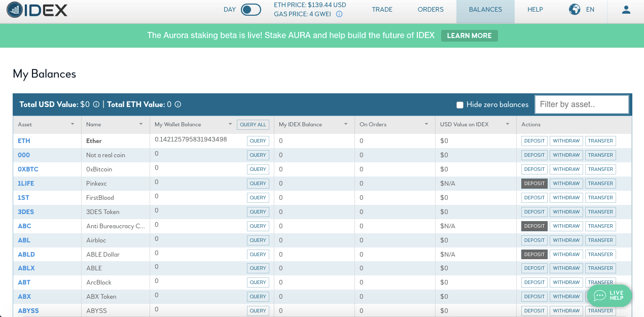Click the IDEX logo
The height and width of the screenshot is (317, 644).
(x=37, y=10)
